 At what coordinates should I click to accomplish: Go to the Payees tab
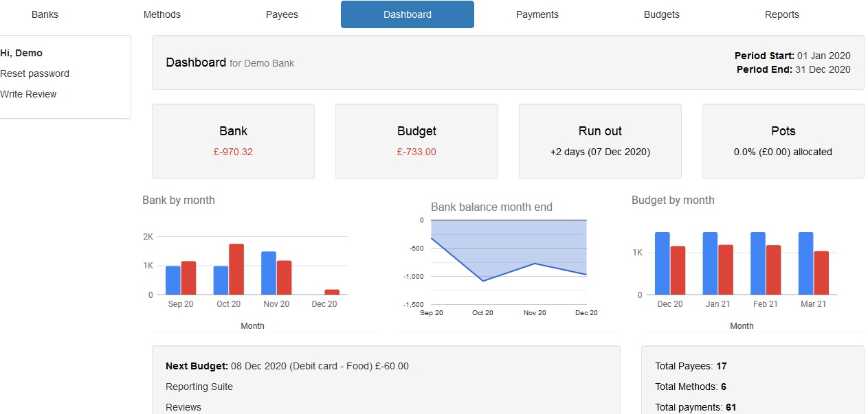282,14
